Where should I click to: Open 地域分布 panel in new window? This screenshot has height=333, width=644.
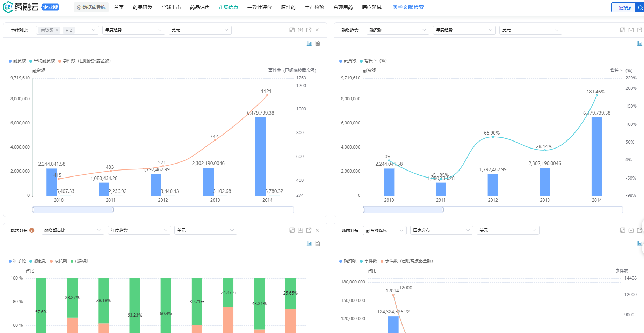click(639, 230)
